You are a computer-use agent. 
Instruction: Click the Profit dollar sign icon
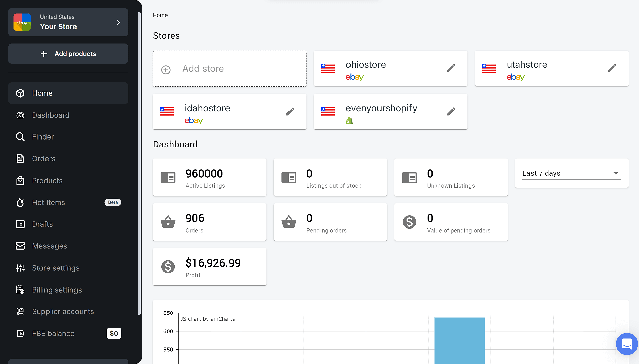(x=168, y=267)
